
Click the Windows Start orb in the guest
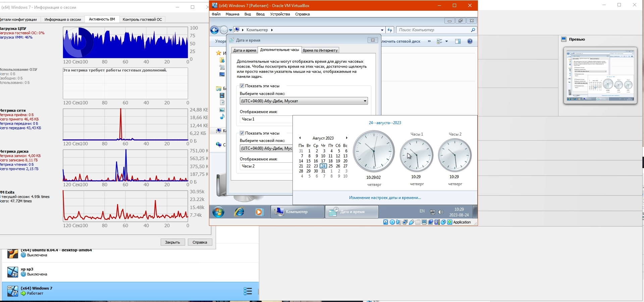(x=218, y=212)
